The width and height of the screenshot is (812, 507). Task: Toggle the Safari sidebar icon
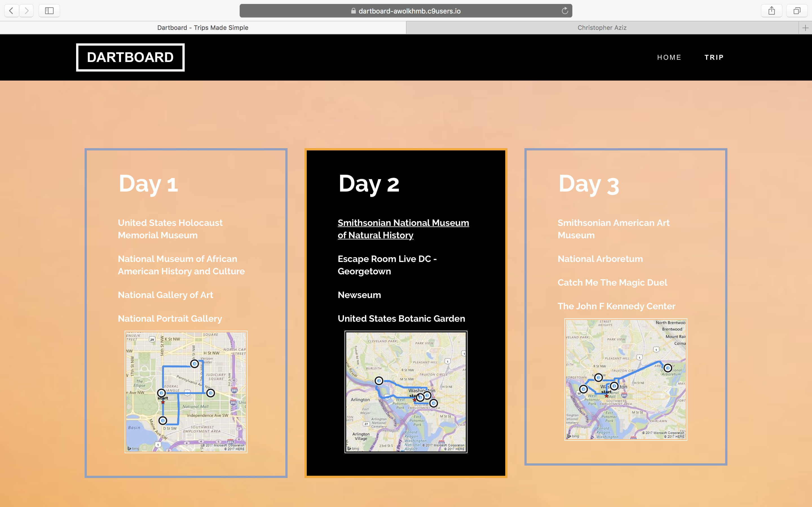click(49, 11)
